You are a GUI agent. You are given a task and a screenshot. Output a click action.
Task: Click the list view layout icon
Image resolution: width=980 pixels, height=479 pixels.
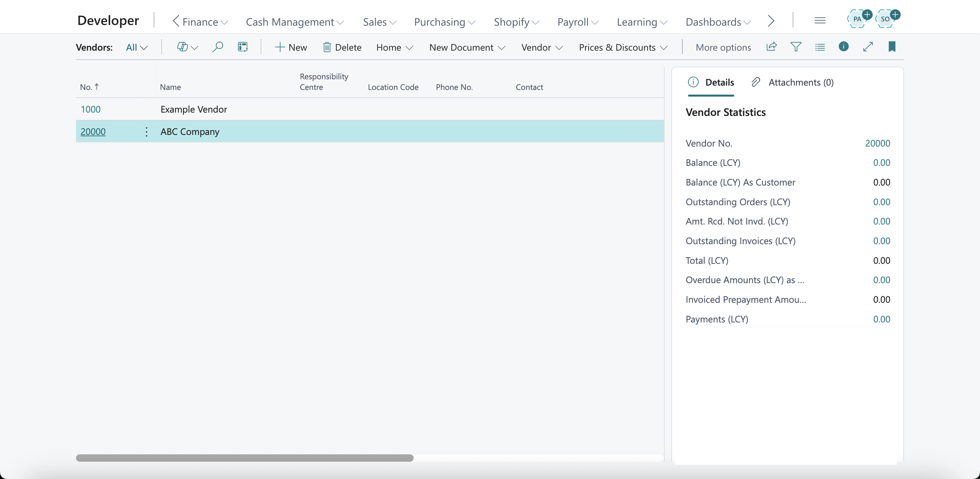click(x=820, y=47)
